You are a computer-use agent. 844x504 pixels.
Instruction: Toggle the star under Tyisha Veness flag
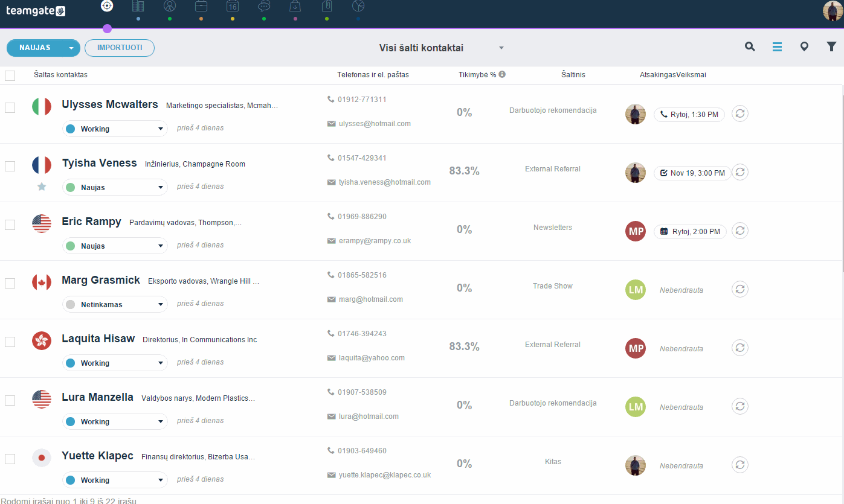(42, 187)
